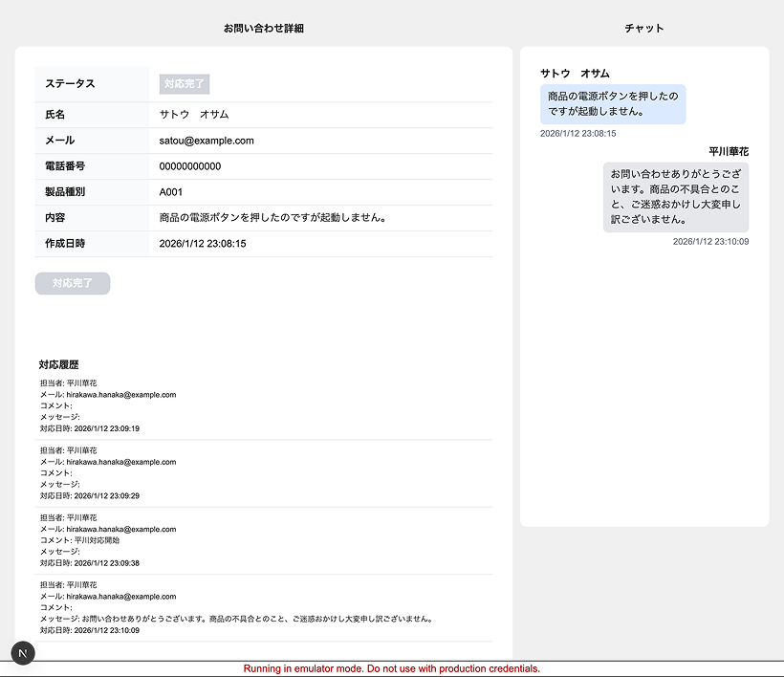Click the disabled 対応完了 button
The image size is (784, 677).
[x=73, y=283]
